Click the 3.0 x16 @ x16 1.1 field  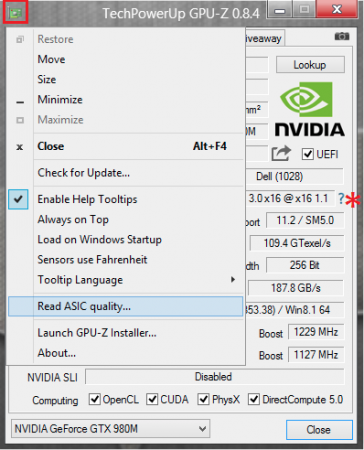(x=290, y=199)
